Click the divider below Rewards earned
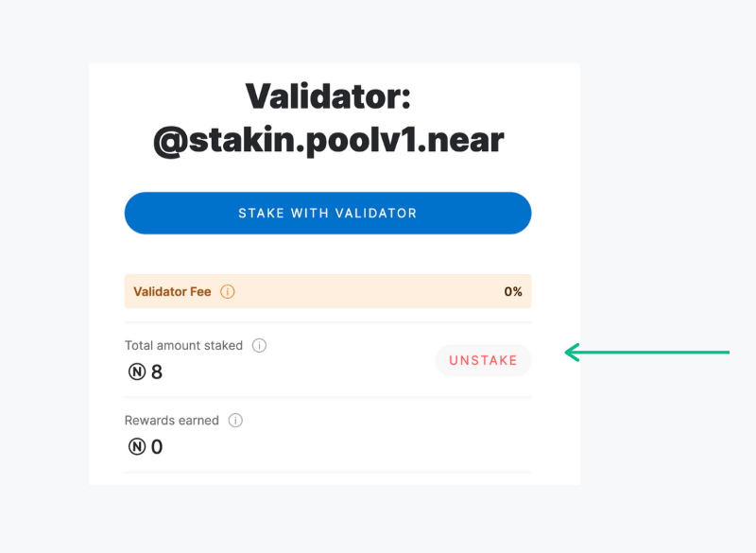 pos(328,472)
